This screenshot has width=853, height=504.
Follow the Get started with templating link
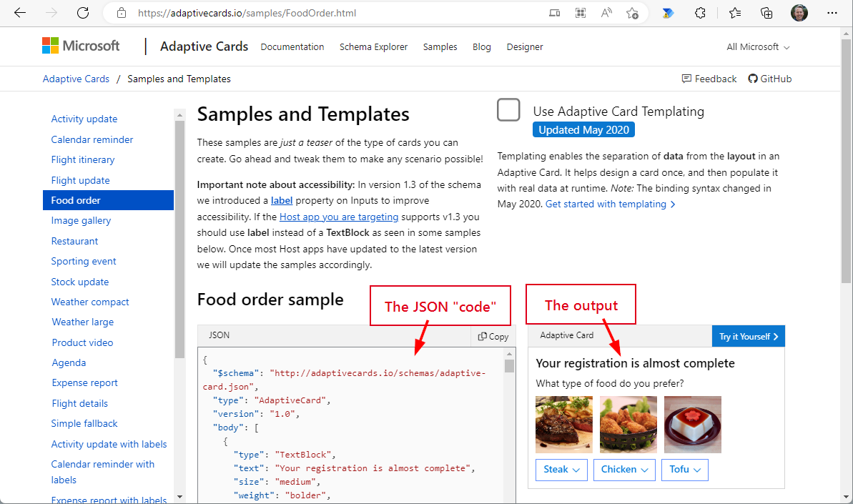(606, 204)
